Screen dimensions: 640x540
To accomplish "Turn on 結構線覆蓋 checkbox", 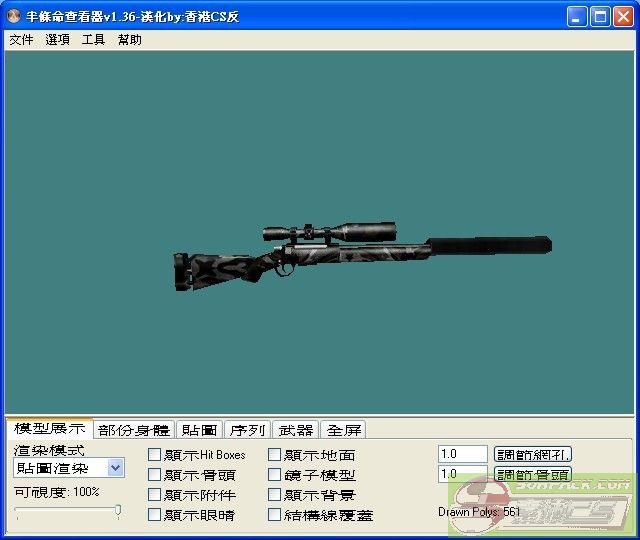I will pos(274,515).
